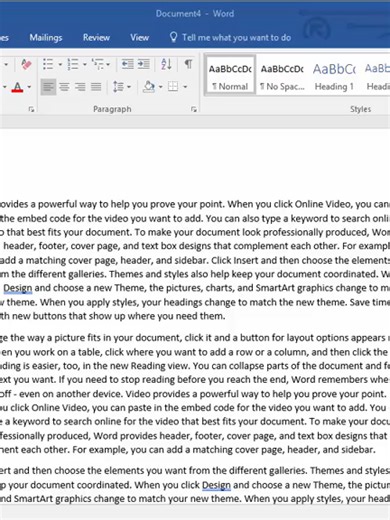Increase the paragraph indent
The image size is (390, 520).
(x=144, y=64)
